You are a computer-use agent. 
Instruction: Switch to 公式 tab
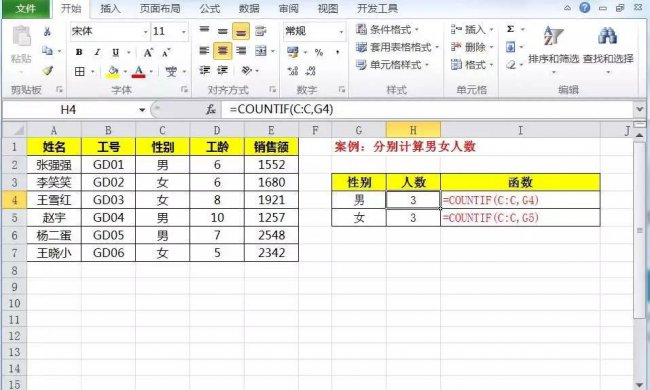(x=210, y=8)
